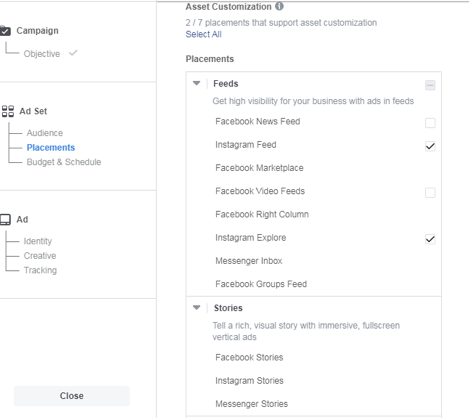Click the Select All link
The width and height of the screenshot is (469, 418).
pyautogui.click(x=203, y=34)
